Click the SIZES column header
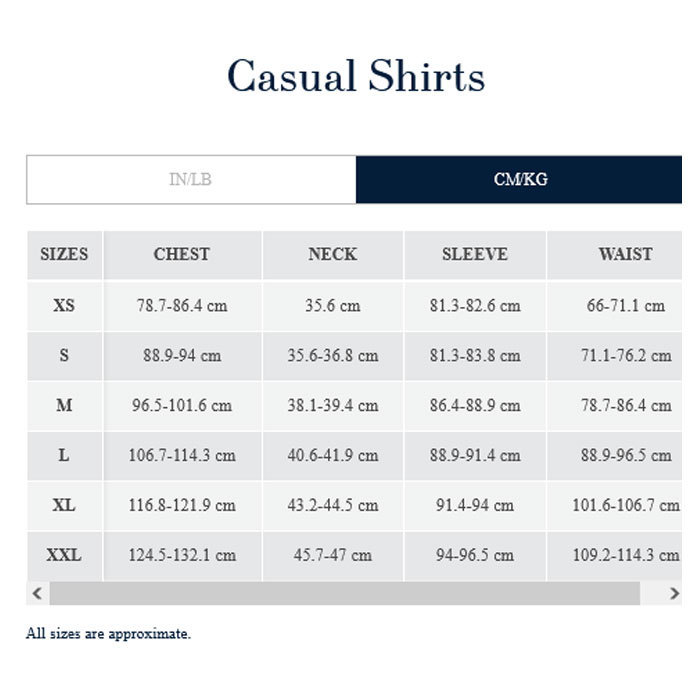The image size is (700, 700). click(65, 255)
